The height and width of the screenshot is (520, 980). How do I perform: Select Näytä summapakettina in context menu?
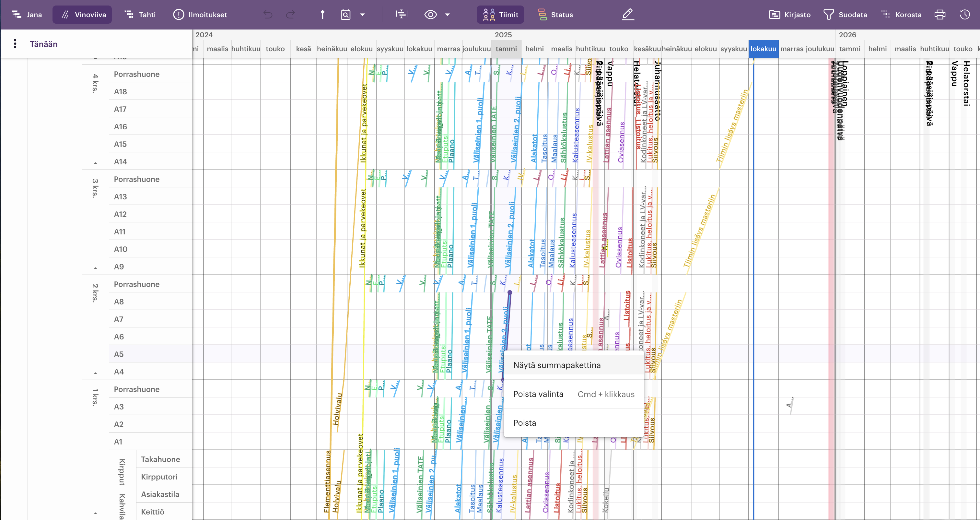[557, 365]
